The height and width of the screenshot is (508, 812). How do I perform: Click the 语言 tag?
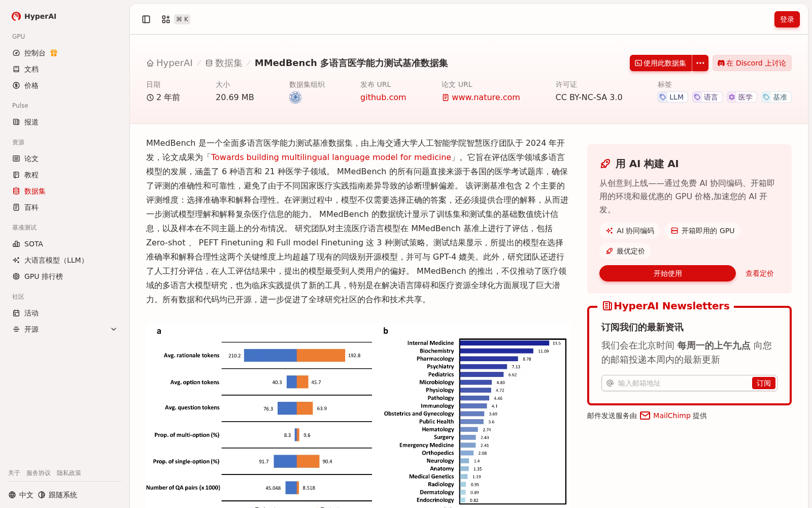point(707,97)
